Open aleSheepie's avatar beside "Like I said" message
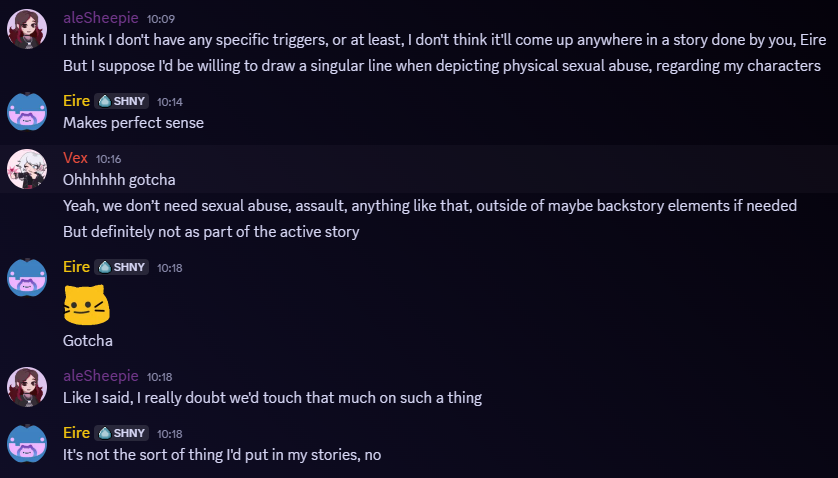The image size is (838, 478). point(26,386)
